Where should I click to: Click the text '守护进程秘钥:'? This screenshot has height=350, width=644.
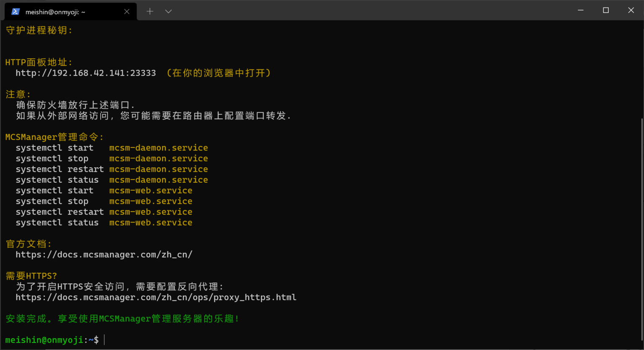(39, 30)
